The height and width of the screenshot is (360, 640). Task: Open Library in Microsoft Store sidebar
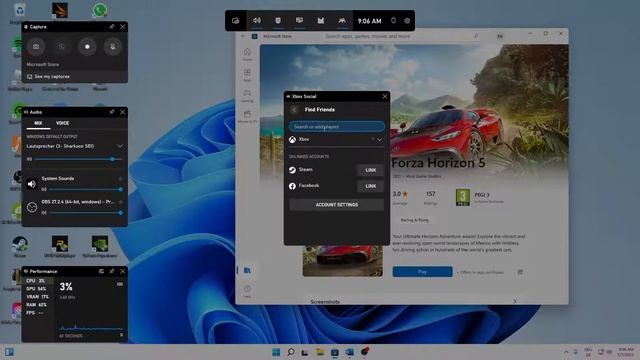click(x=247, y=270)
